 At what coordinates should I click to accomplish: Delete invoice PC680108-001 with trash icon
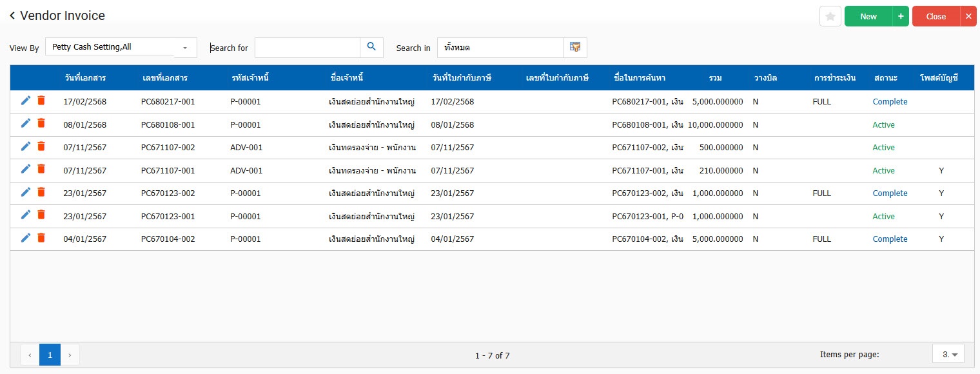point(41,123)
